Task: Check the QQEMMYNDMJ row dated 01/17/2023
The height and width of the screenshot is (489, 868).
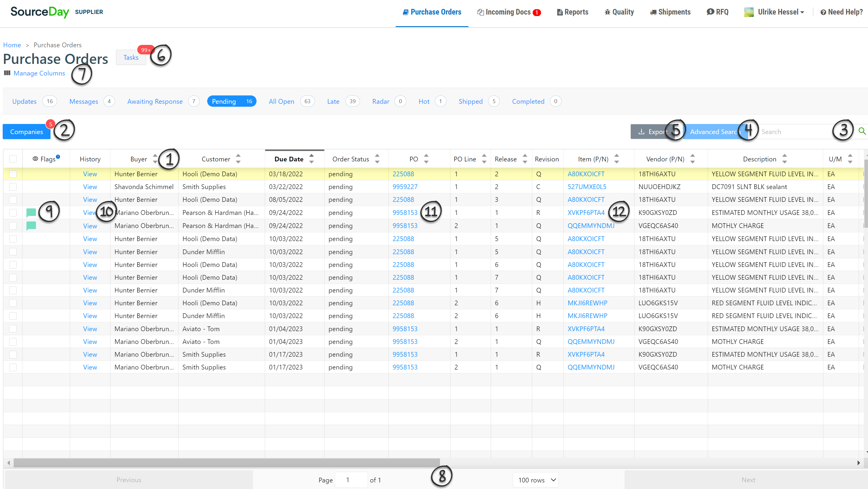Action: click(13, 367)
